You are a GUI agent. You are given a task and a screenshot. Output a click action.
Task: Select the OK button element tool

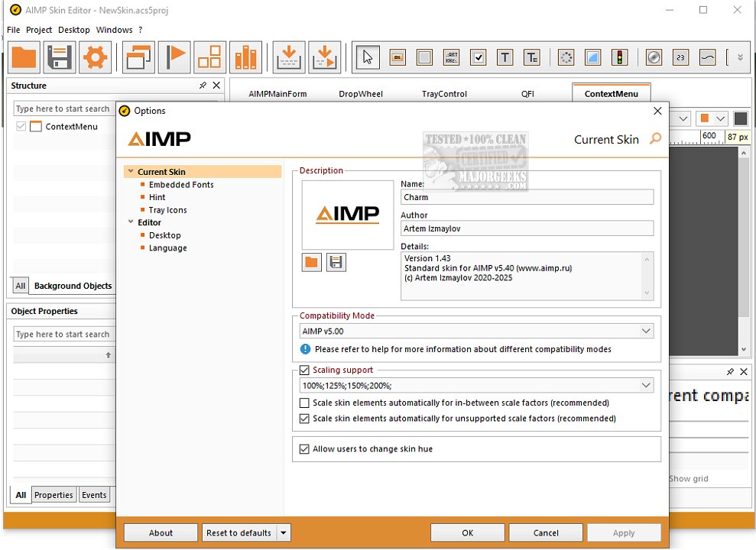(397, 58)
